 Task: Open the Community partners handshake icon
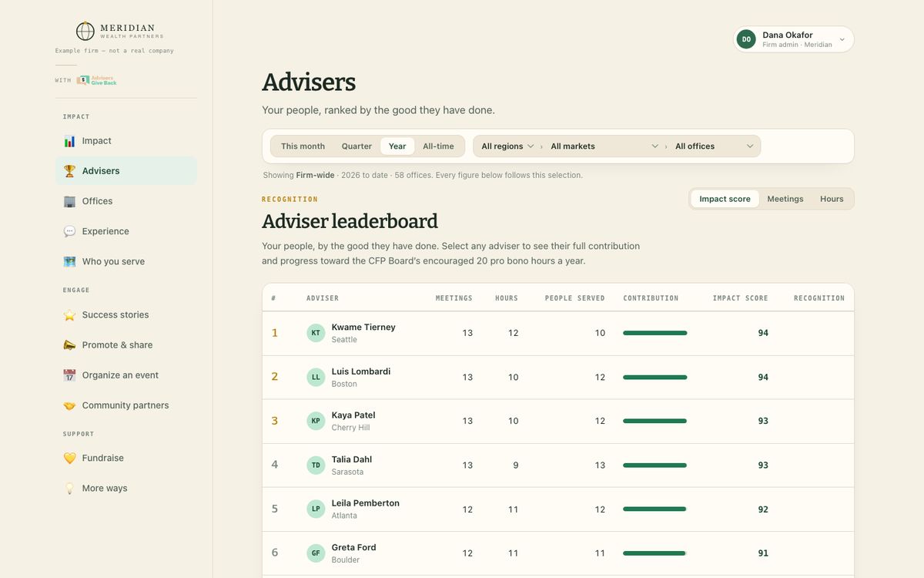[x=69, y=405]
